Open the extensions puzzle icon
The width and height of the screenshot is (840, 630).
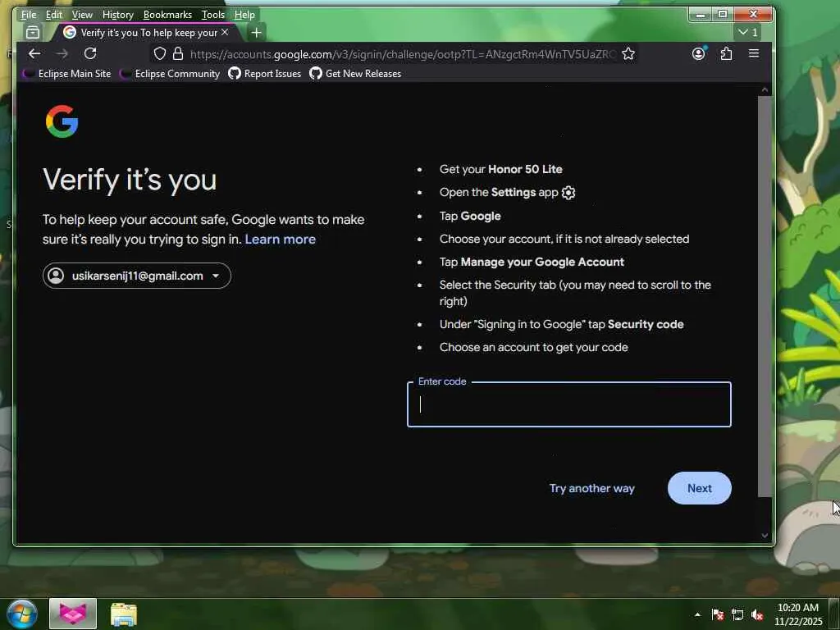(x=726, y=53)
